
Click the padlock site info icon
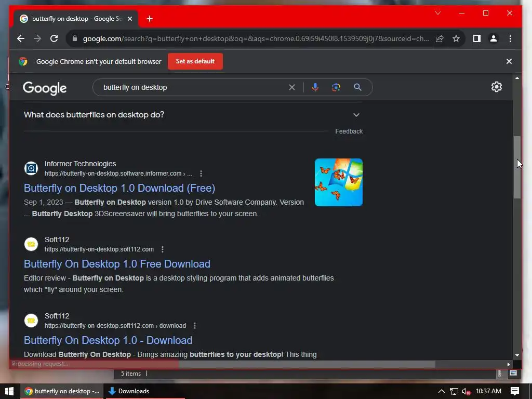pos(75,38)
